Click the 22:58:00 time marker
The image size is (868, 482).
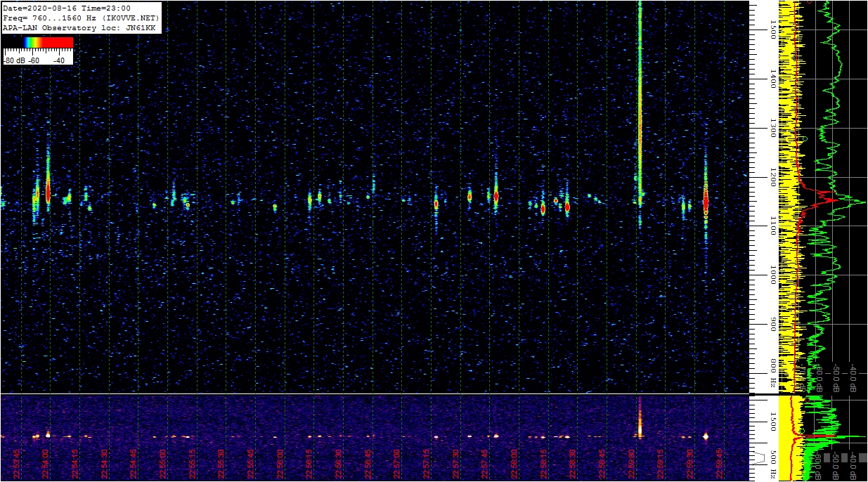pyautogui.click(x=514, y=464)
